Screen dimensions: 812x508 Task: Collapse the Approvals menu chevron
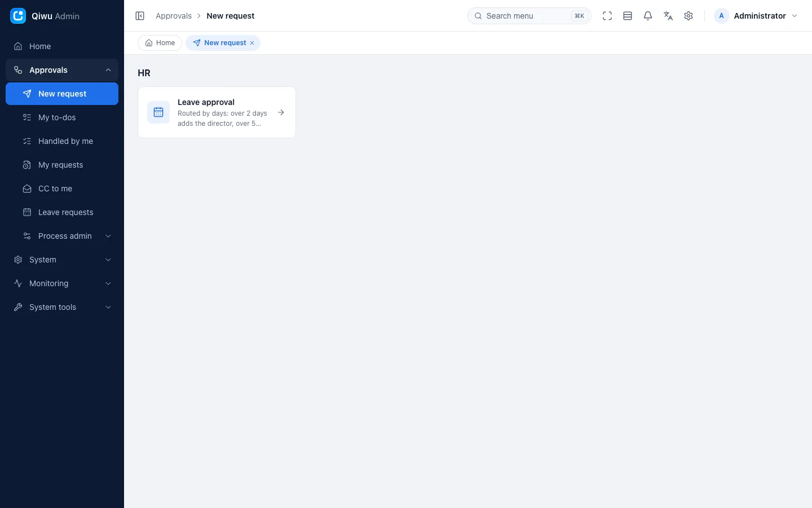click(x=108, y=70)
